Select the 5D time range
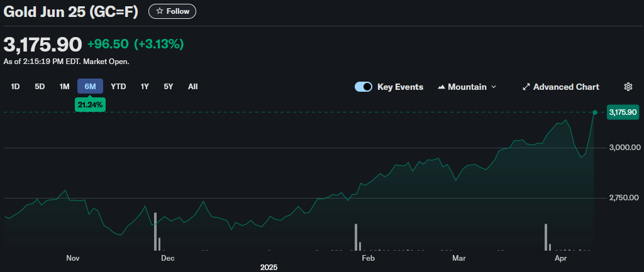 coord(40,87)
